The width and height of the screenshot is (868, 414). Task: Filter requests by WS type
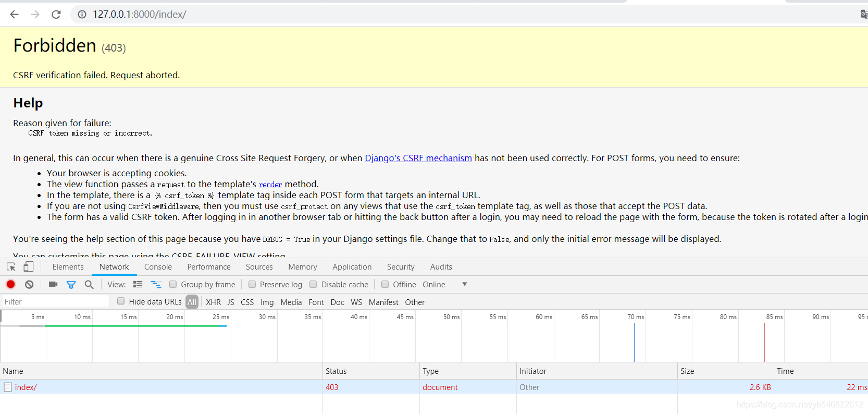point(356,302)
